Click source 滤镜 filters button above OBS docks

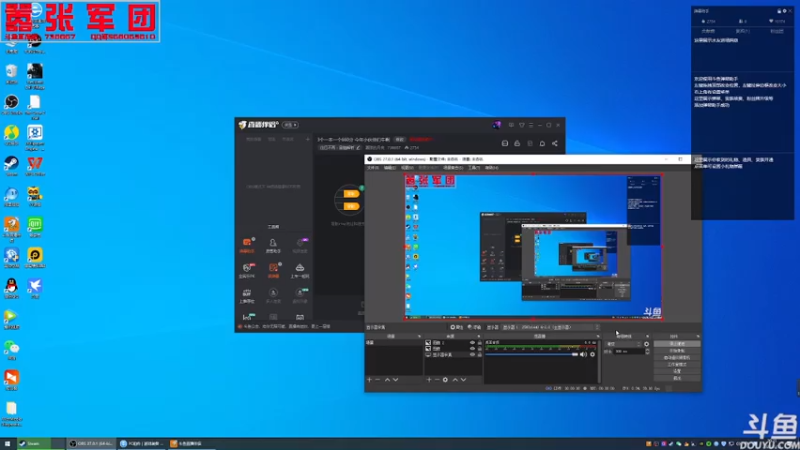point(474,328)
